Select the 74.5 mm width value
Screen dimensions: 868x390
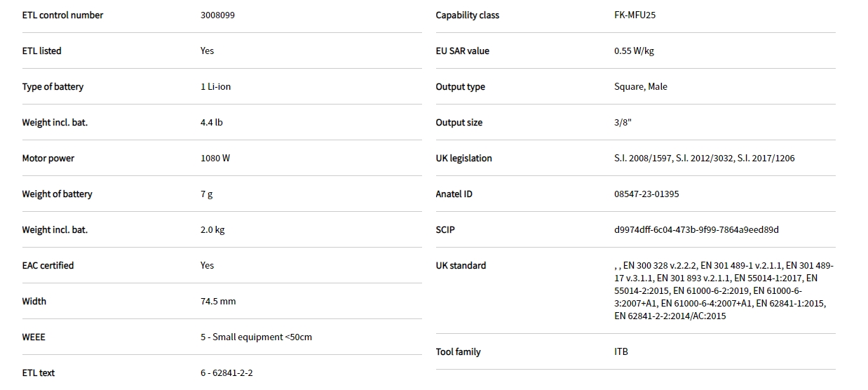coord(218,302)
